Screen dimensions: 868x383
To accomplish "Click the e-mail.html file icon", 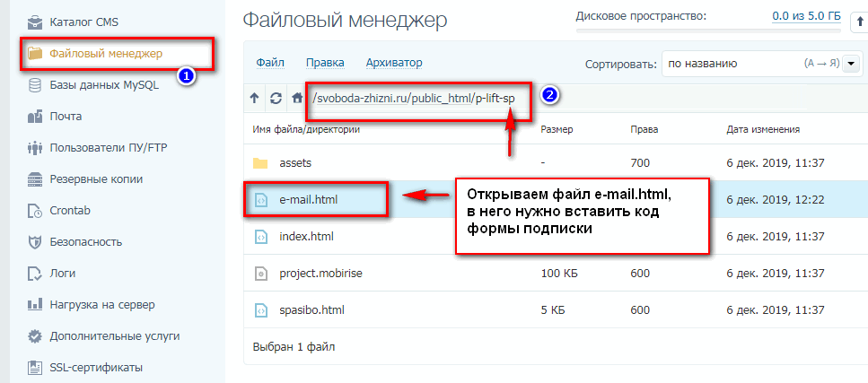I will (260, 200).
